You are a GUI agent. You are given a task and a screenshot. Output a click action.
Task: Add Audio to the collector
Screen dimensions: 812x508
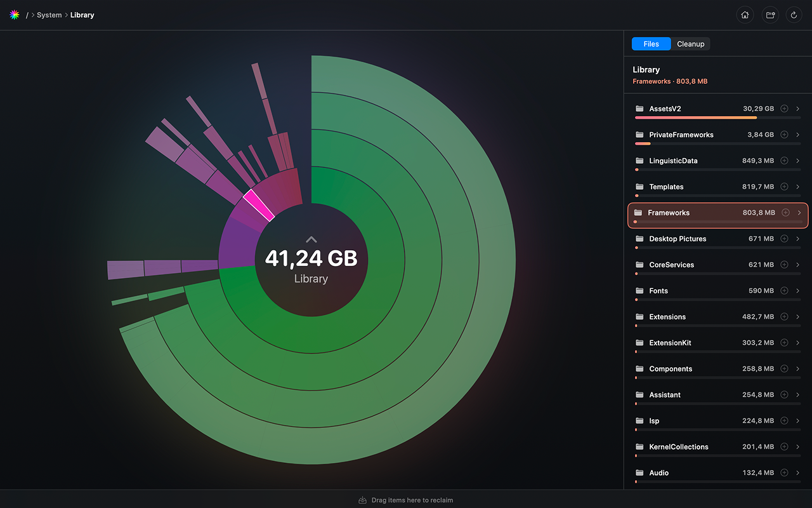point(784,473)
